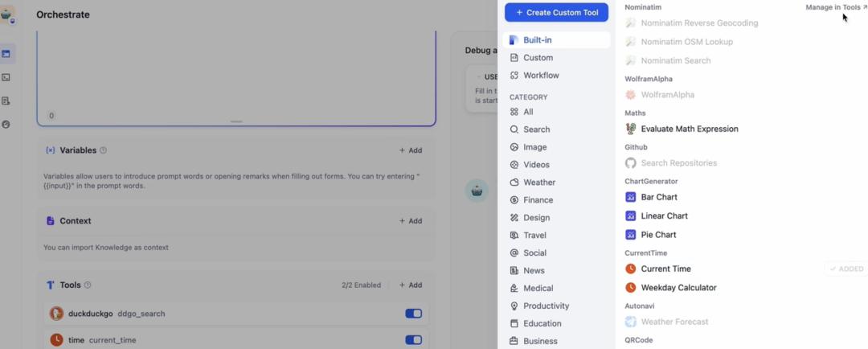Click the app avatar icon at top left
This screenshot has height=349, width=868.
pyautogui.click(x=8, y=15)
